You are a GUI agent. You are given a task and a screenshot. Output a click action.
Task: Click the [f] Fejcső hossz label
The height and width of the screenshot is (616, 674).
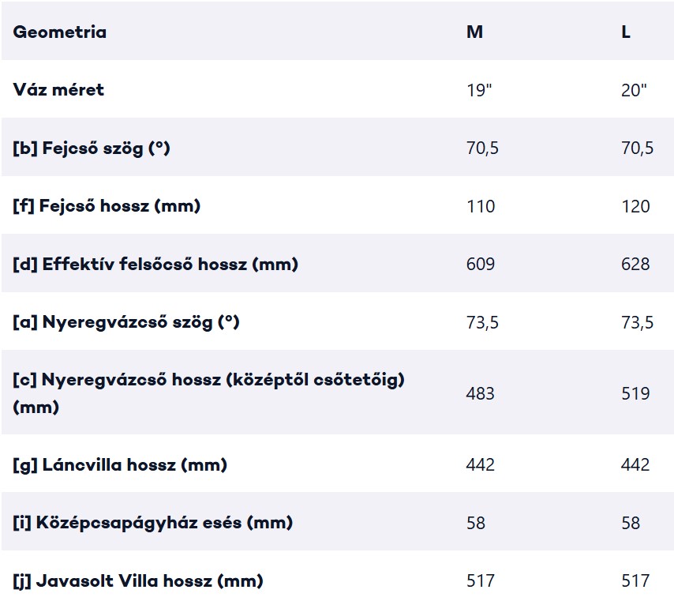(107, 205)
